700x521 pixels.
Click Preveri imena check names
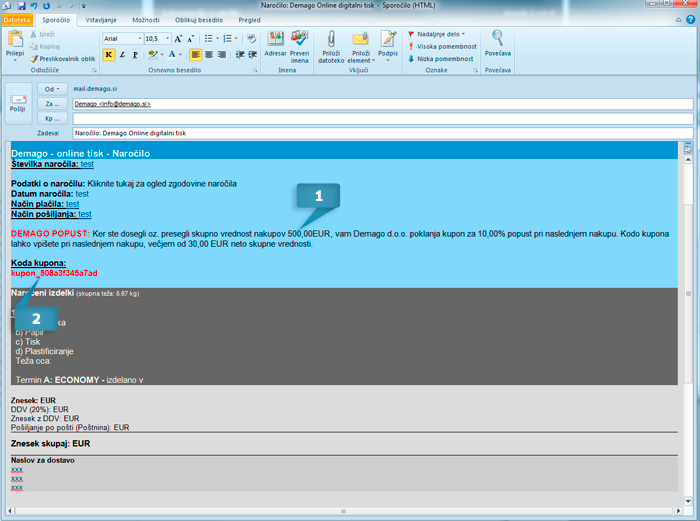coord(300,46)
